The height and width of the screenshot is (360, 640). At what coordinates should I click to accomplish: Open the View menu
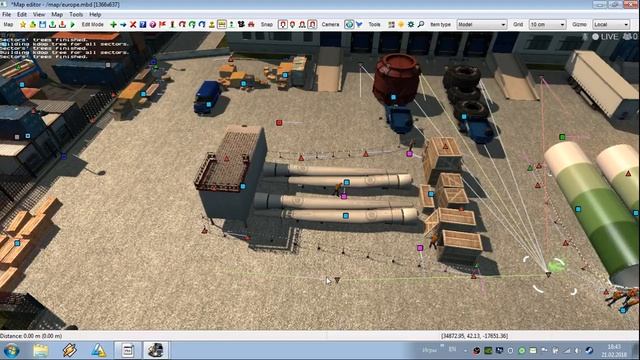coord(39,14)
